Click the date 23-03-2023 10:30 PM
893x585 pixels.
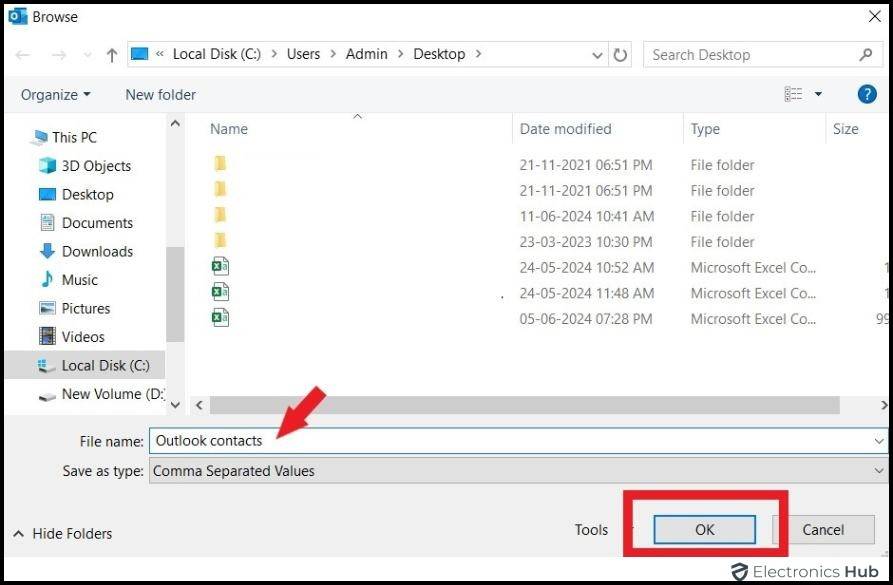click(585, 242)
